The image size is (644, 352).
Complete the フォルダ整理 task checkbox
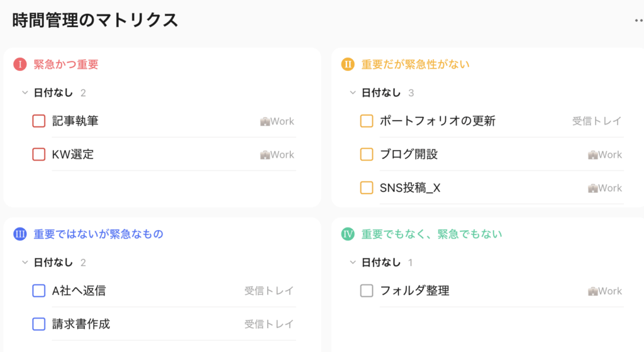(367, 291)
